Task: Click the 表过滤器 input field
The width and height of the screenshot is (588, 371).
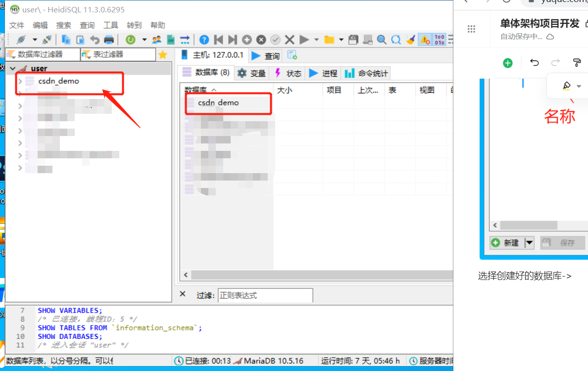Action: coord(118,54)
